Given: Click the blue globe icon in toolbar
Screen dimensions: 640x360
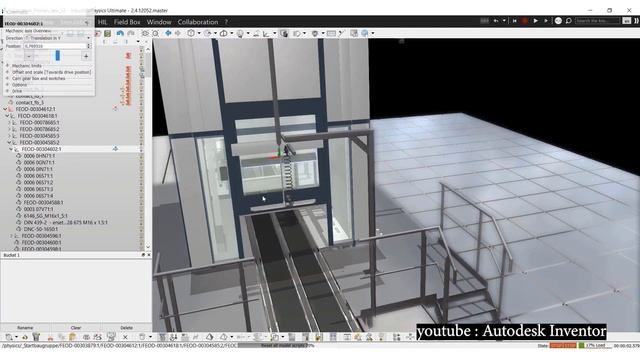Looking at the screenshot, I should [364, 33].
